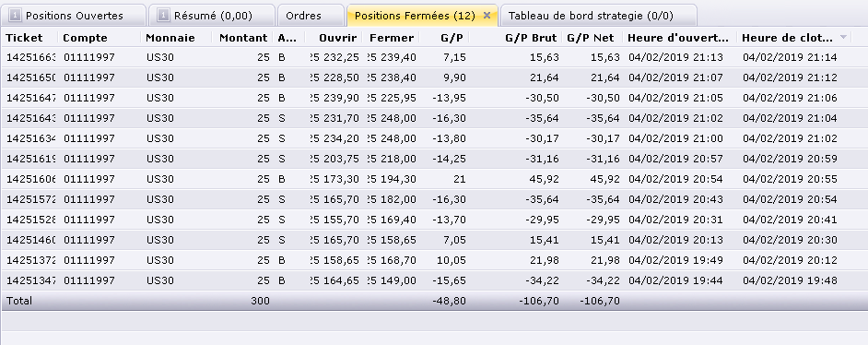Screen dimensions: 868x345
Task: Select ticket row with G/P 7,15
Action: click(x=434, y=57)
